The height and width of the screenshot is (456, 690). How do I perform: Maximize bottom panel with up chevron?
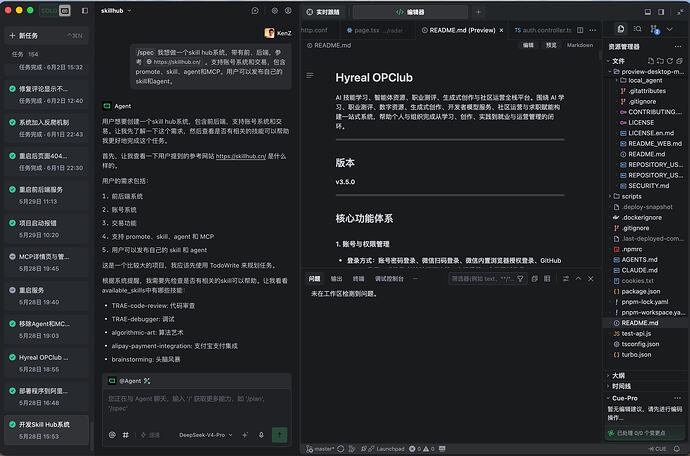point(578,279)
